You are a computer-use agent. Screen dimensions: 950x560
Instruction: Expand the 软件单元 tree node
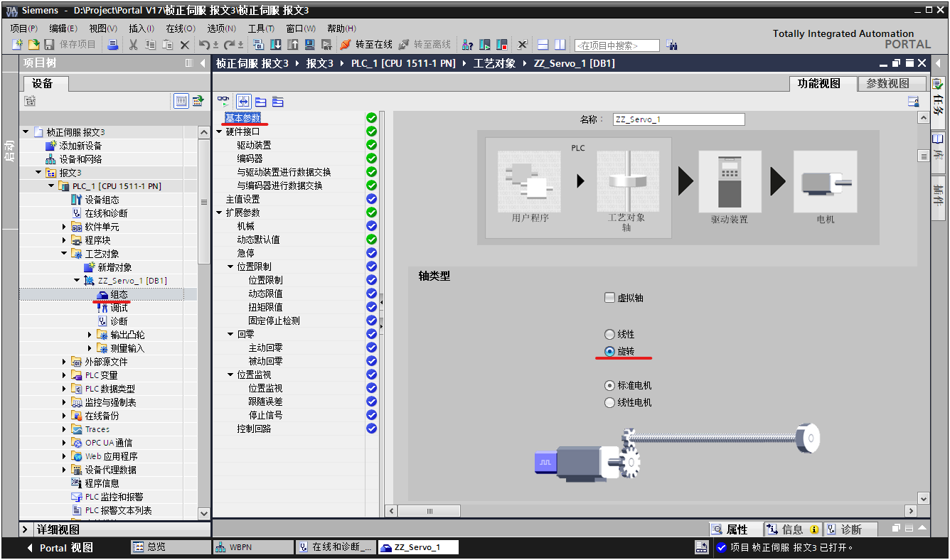[65, 227]
